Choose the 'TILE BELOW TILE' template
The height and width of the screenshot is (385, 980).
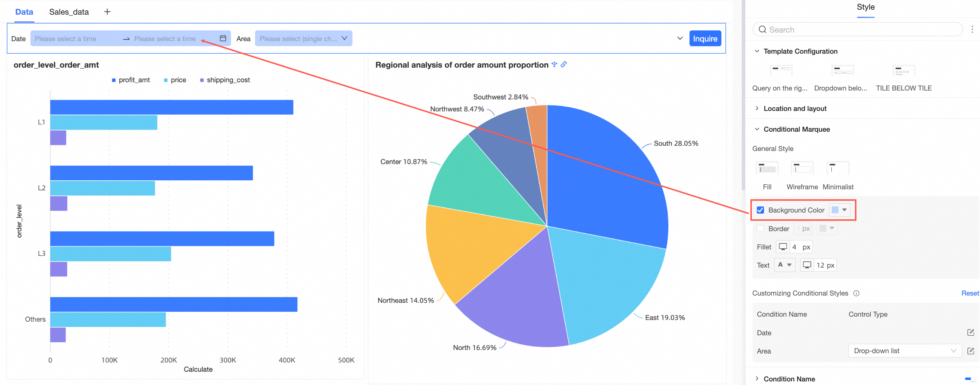(x=904, y=78)
